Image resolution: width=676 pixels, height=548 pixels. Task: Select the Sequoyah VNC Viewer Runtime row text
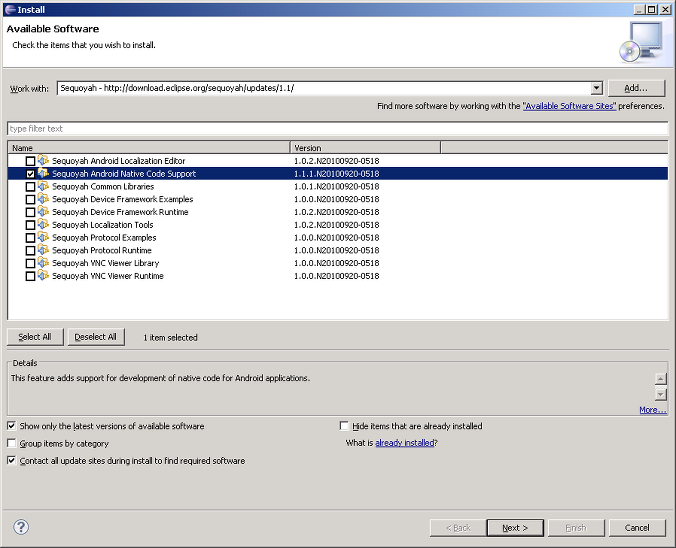[108, 276]
